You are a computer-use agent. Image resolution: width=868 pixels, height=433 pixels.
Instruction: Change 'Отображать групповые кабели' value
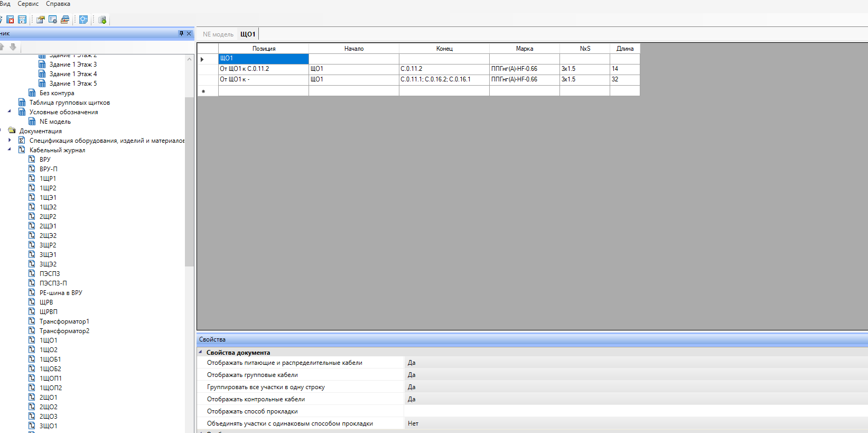click(x=636, y=375)
